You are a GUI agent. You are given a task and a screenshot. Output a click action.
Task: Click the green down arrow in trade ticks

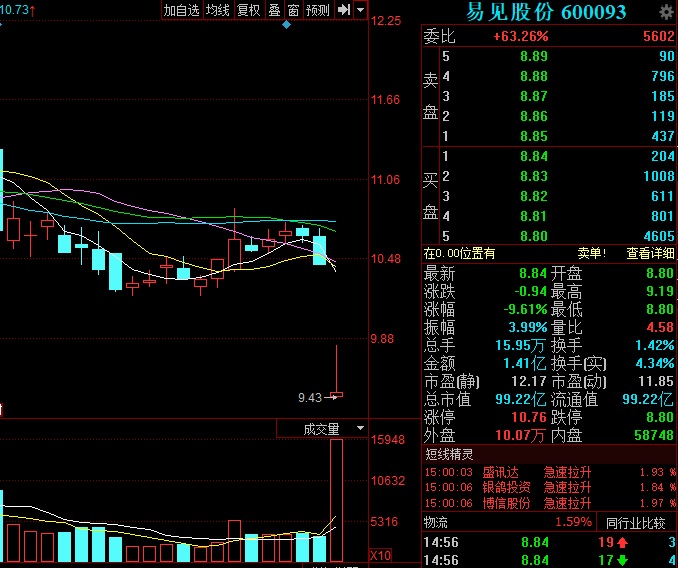[621, 560]
